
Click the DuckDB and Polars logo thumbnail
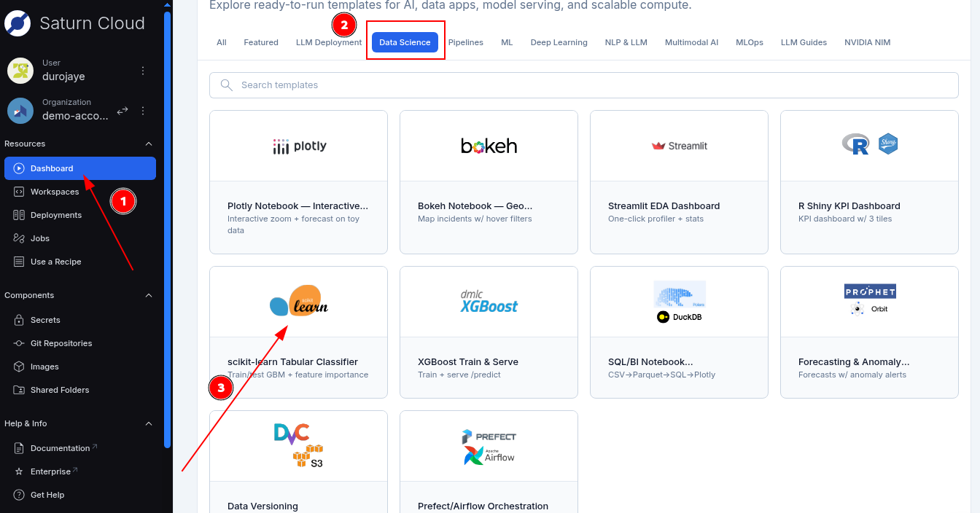[680, 302]
